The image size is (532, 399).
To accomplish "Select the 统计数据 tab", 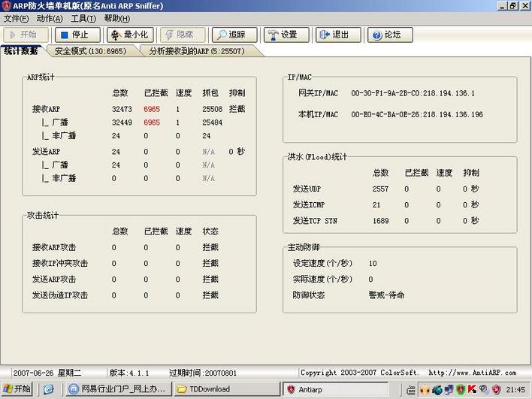I will click(21, 51).
